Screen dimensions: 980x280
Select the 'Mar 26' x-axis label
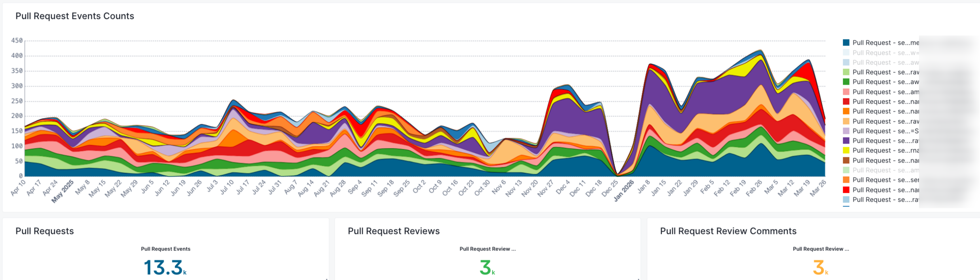point(818,188)
